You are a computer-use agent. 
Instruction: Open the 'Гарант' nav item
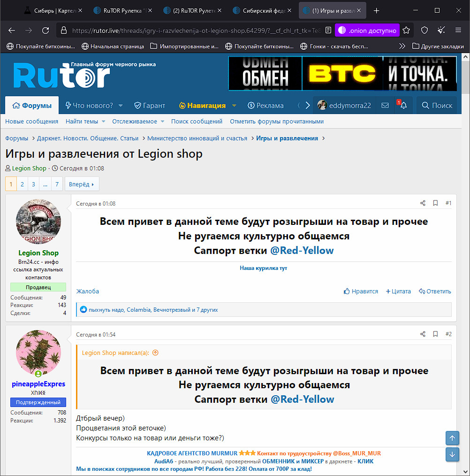pos(150,105)
